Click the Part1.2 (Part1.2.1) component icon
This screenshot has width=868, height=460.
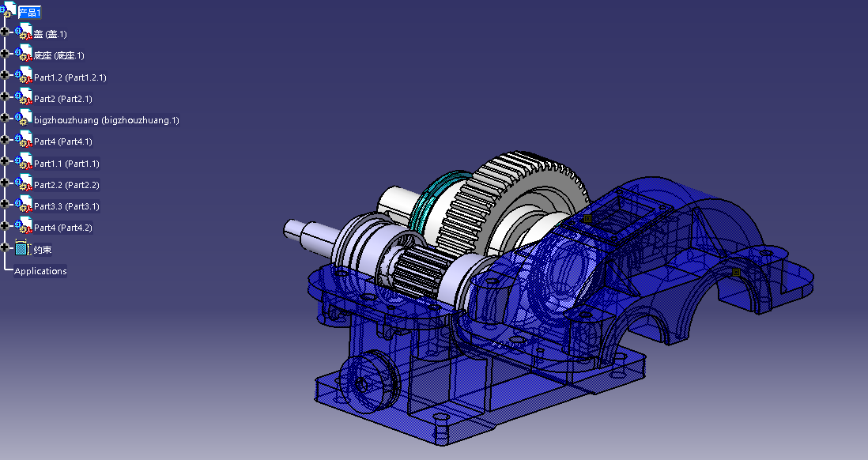pyautogui.click(x=23, y=76)
